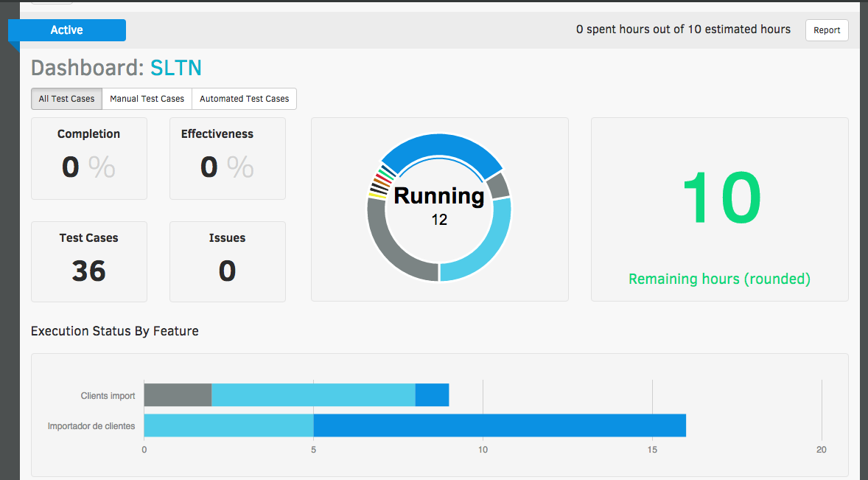Click the Report button
The height and width of the screenshot is (480, 868).
[827, 30]
